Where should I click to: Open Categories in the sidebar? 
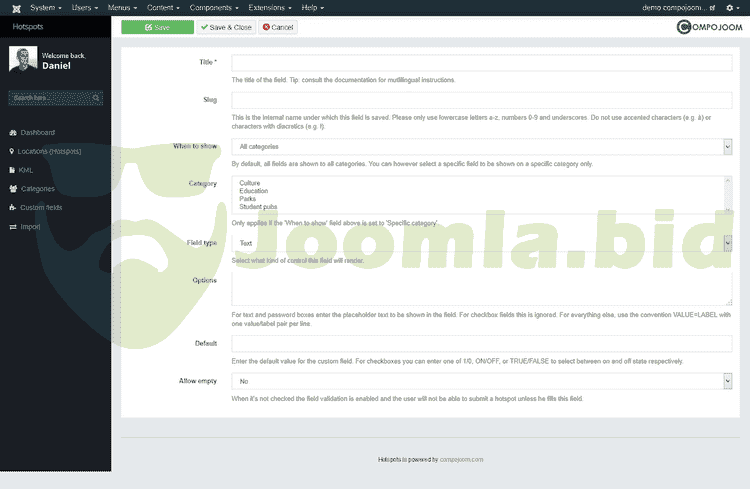(x=37, y=189)
